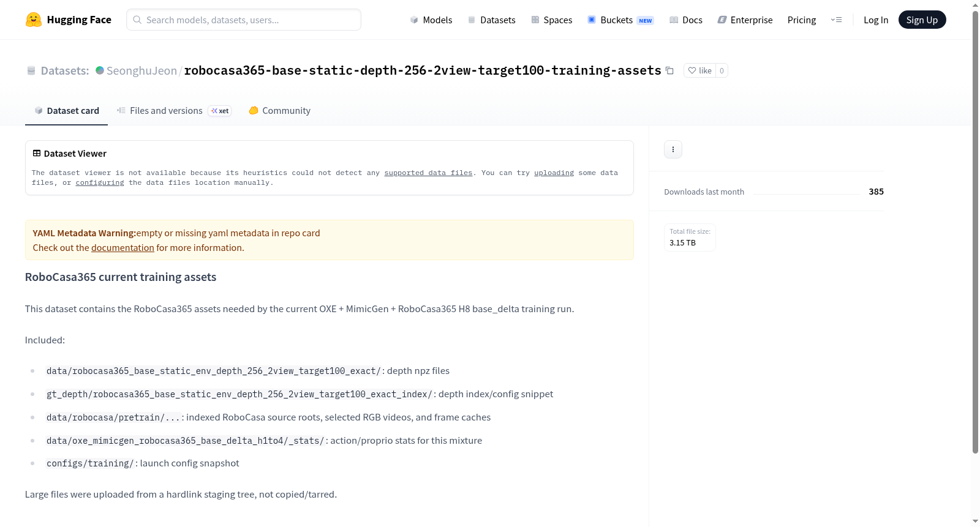
Task: Open the Models page
Action: pyautogui.click(x=431, y=20)
